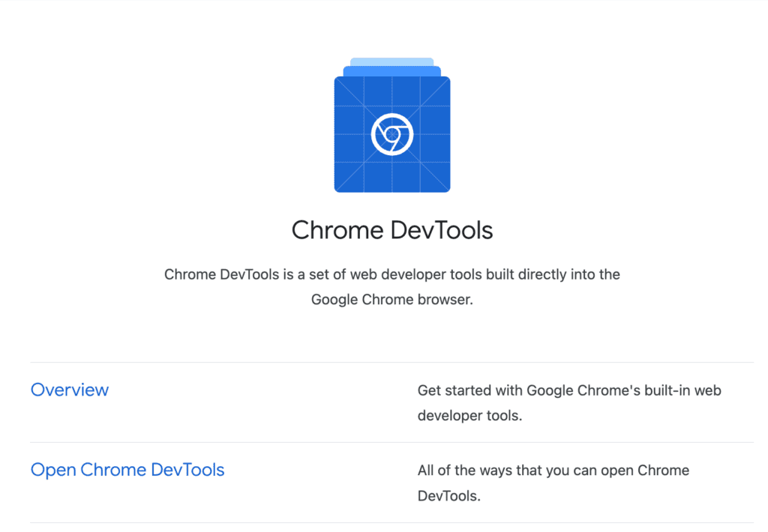The width and height of the screenshot is (768, 532).
Task: Click the text 'All of the ways that you can open Chrome DevTools.'
Action: click(x=553, y=483)
